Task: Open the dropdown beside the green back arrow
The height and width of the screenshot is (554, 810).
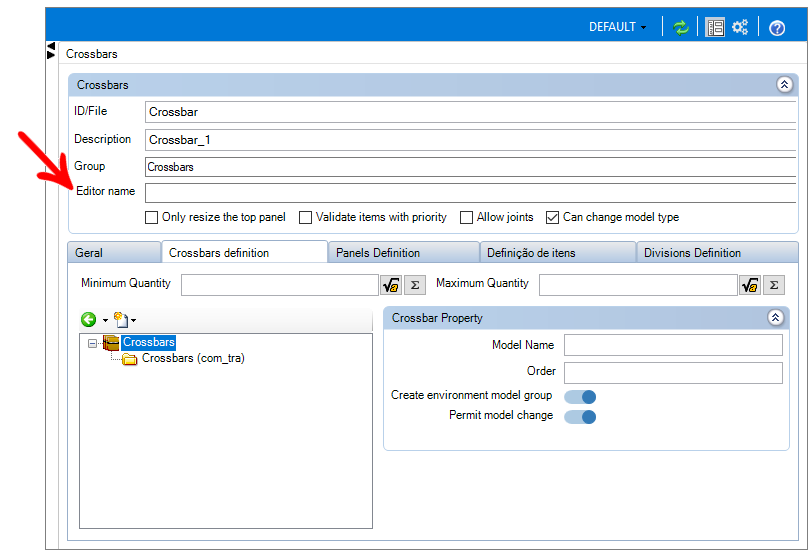Action: click(x=105, y=320)
